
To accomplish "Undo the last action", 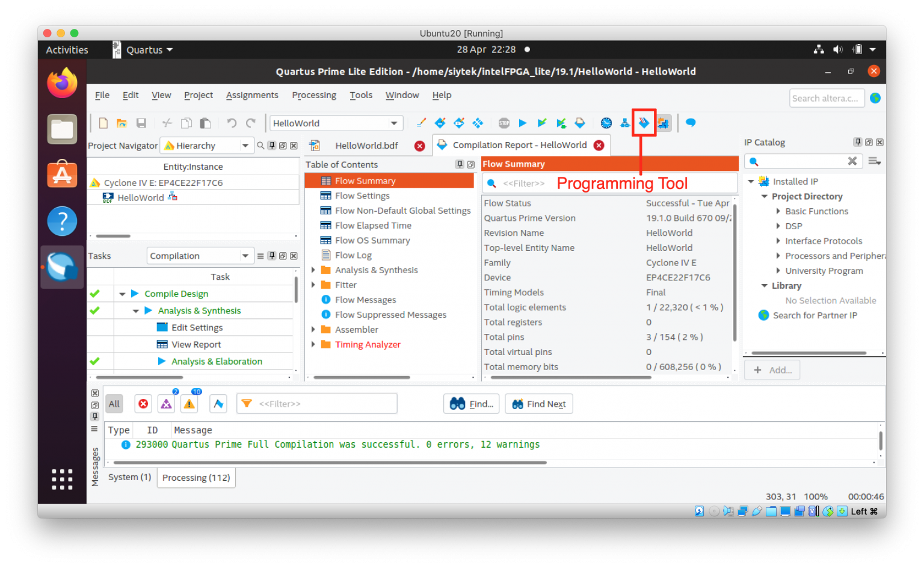I will (x=231, y=122).
